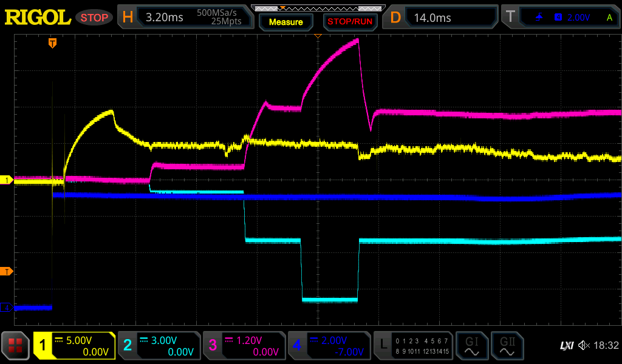The height and width of the screenshot is (364, 622).
Task: Open the red function navigation grid icon
Action: 16,346
